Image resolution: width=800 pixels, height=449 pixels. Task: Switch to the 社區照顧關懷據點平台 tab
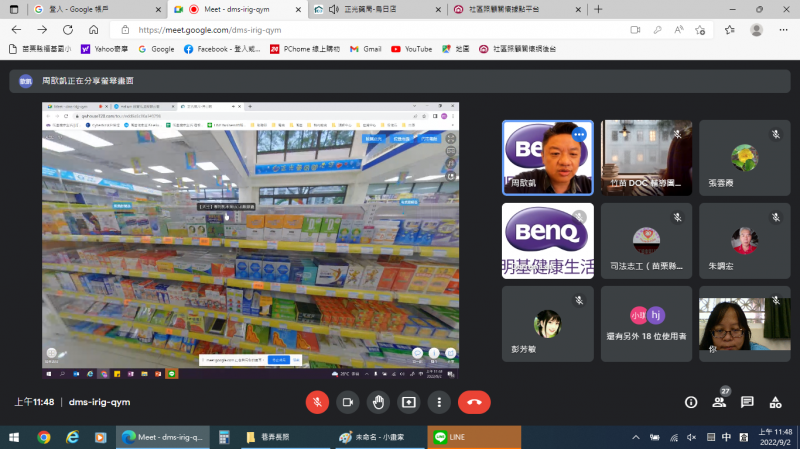click(517, 9)
